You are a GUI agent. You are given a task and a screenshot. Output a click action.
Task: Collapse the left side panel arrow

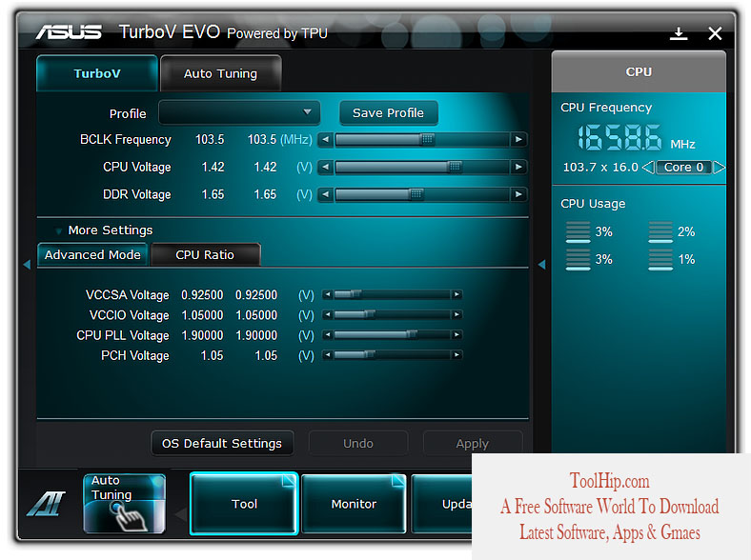[x=27, y=264]
